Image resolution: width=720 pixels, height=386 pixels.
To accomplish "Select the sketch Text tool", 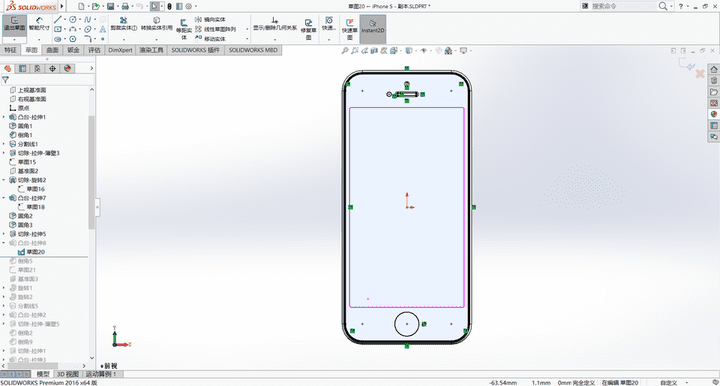I will [x=102, y=29].
